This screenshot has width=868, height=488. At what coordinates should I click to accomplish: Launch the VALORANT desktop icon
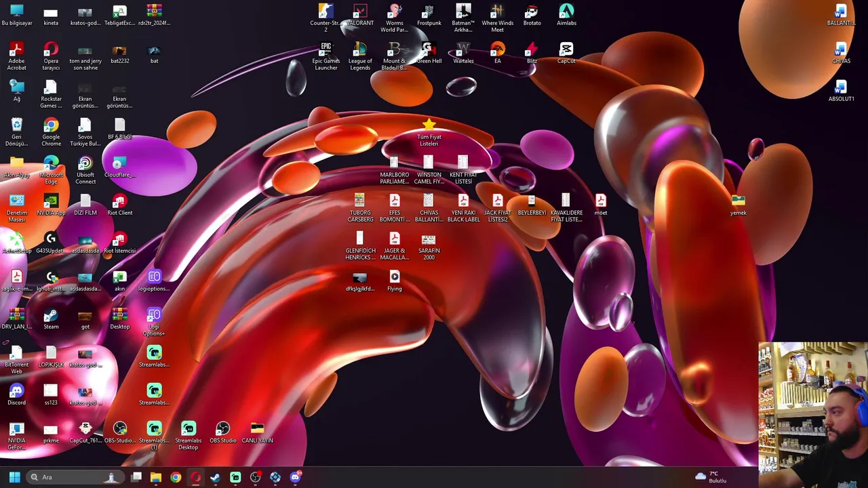[360, 16]
